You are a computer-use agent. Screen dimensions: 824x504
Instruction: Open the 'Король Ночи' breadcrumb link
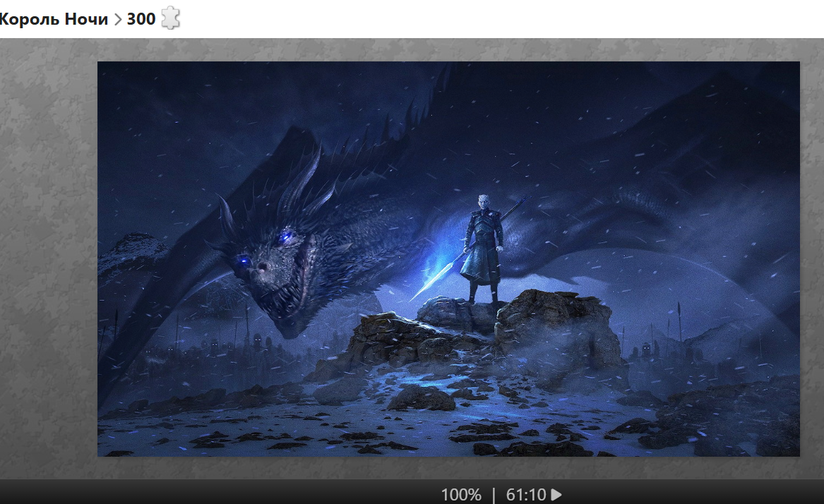(x=53, y=19)
